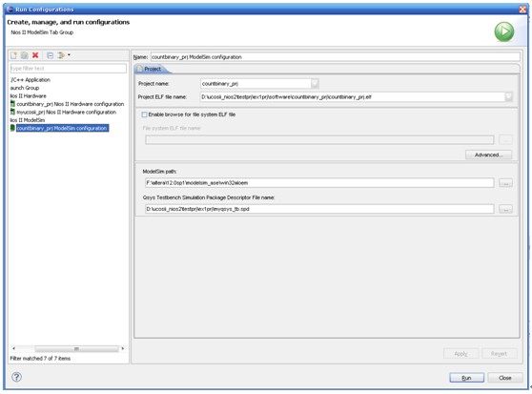Viewport: 532px width, 394px height.
Task: Open the filter launch configurations icon
Action: [61, 55]
